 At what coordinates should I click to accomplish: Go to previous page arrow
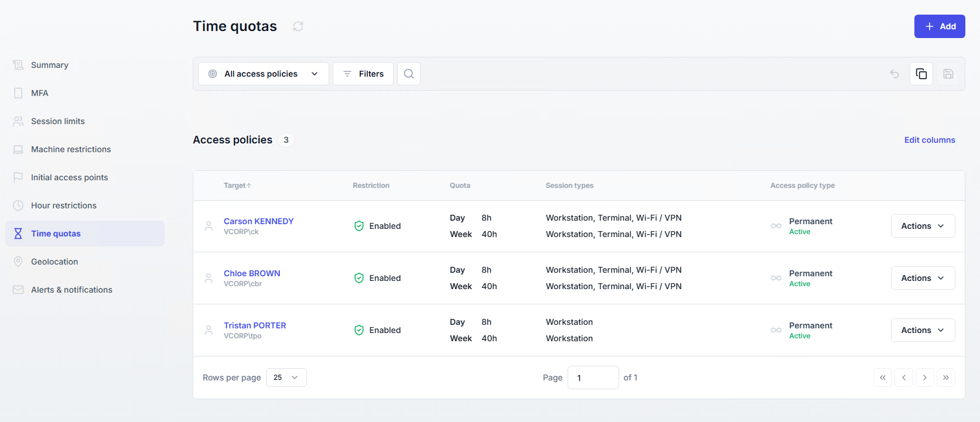click(x=903, y=378)
